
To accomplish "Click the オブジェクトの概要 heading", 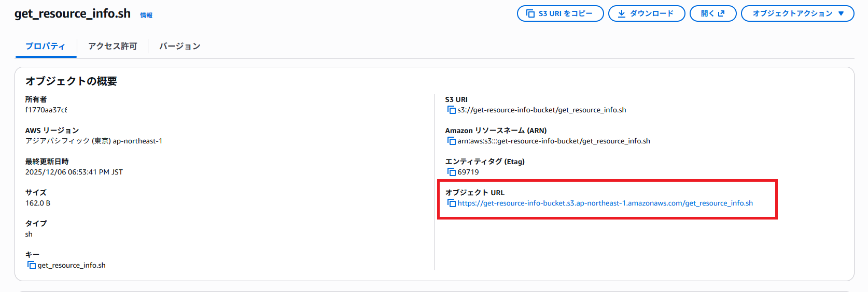I will point(71,81).
